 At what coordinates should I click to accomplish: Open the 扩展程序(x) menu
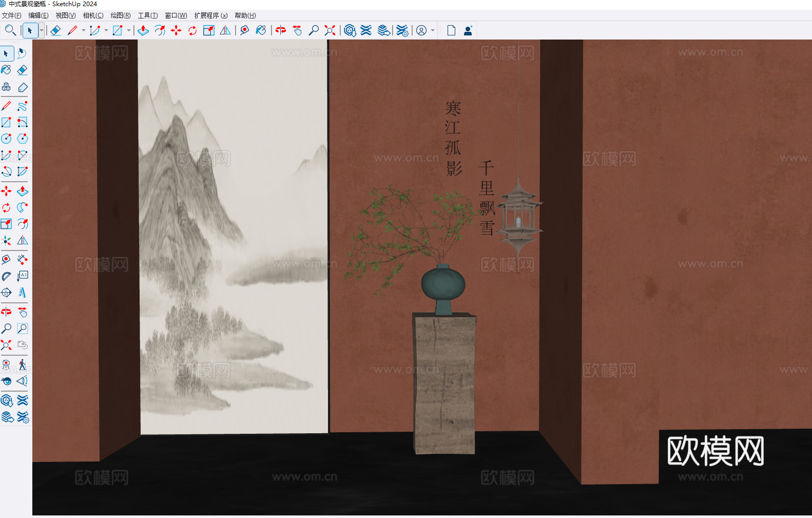click(x=211, y=15)
